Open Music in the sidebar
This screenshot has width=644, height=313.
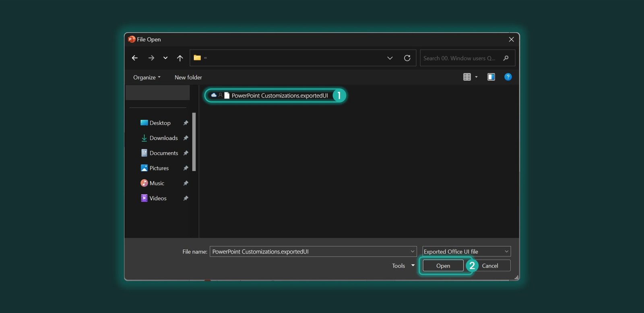click(157, 183)
